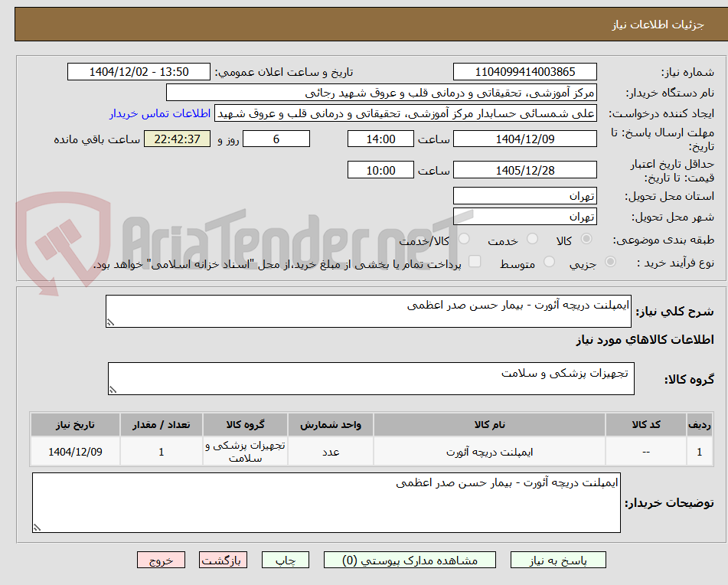Click table cell ایمپلنت دریچه آئورت

(x=489, y=452)
